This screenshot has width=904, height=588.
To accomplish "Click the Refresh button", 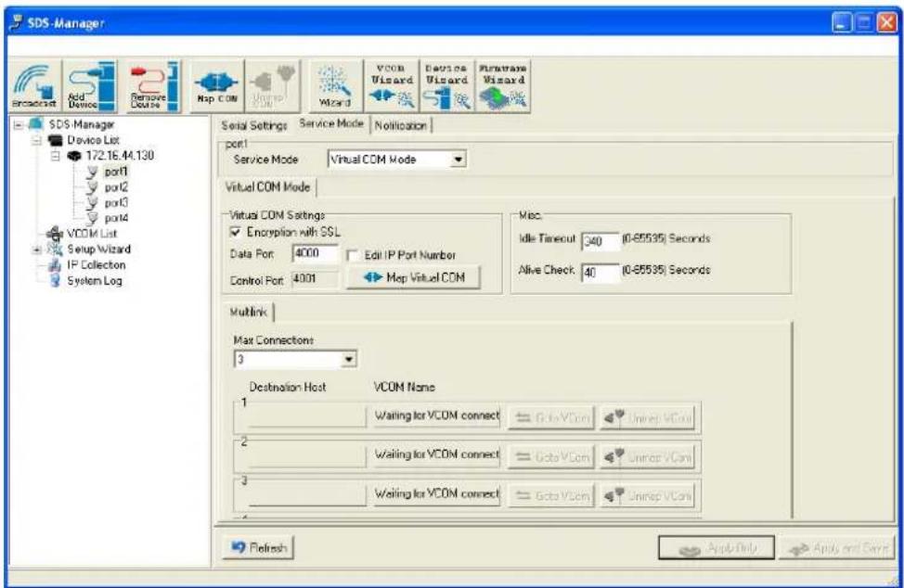I will 258,548.
